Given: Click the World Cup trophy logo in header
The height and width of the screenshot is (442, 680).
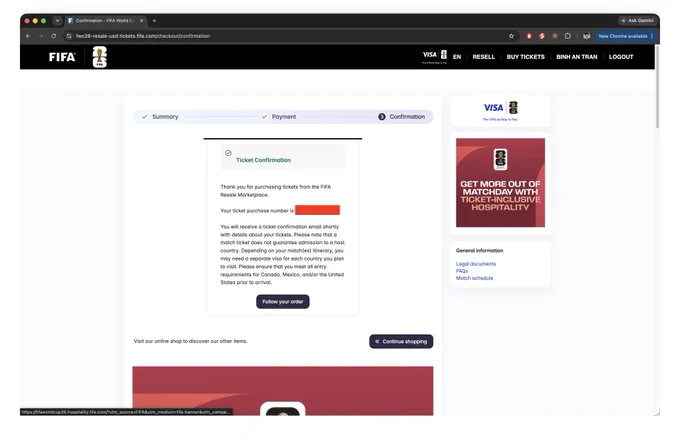Looking at the screenshot, I should tap(100, 57).
